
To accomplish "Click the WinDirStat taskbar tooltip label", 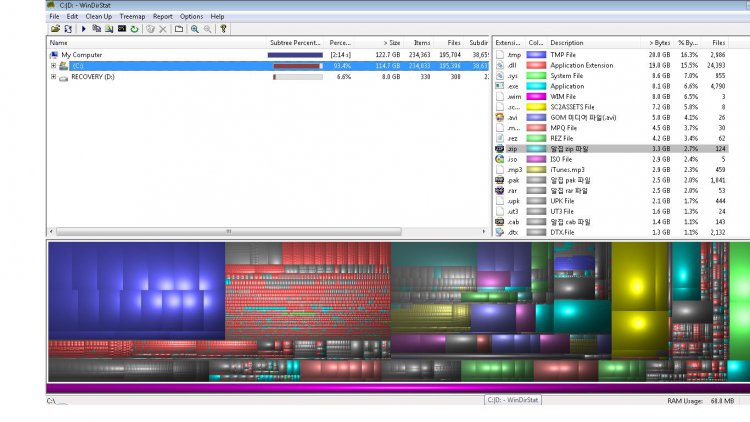I will click(513, 400).
